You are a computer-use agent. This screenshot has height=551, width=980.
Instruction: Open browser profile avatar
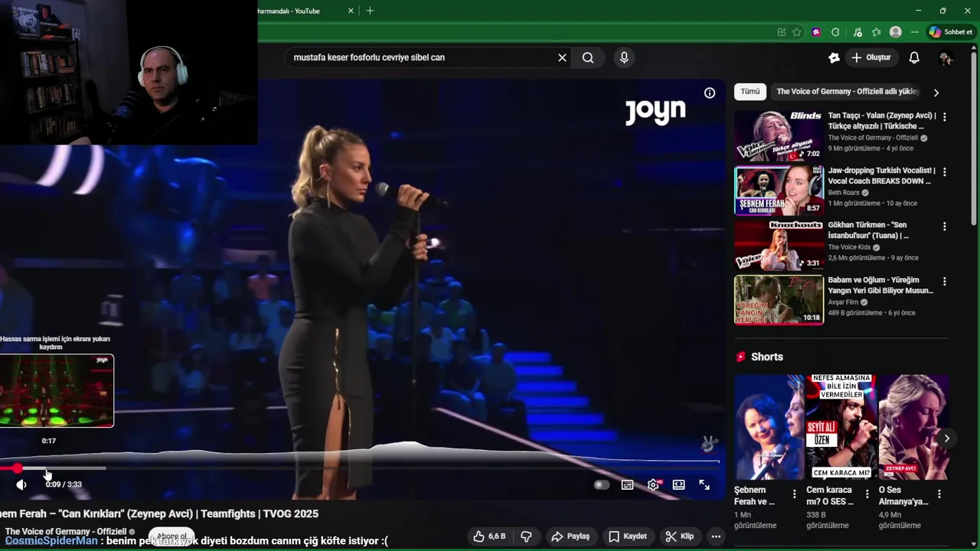click(896, 32)
